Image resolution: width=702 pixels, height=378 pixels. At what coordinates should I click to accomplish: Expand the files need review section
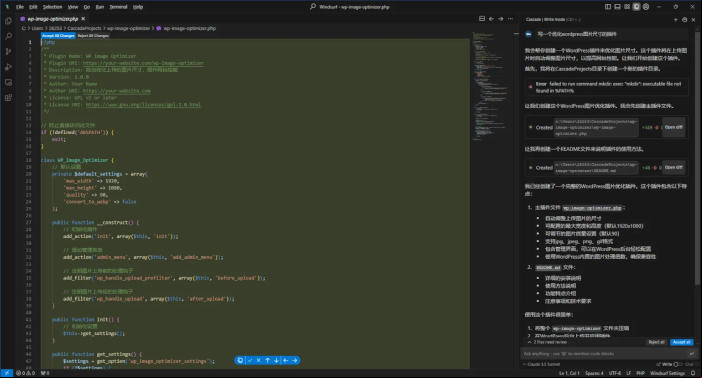pyautogui.click(x=548, y=342)
